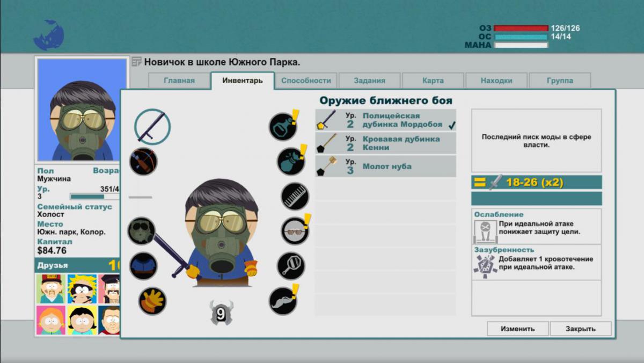The image size is (644, 363).
Task: Select the hand mirror makeup slot
Action: pos(291,266)
